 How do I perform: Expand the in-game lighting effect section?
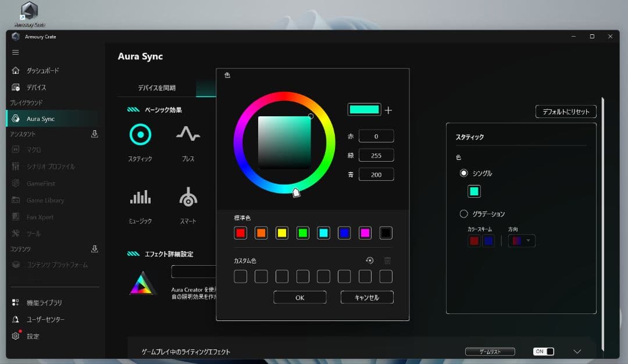point(577,352)
